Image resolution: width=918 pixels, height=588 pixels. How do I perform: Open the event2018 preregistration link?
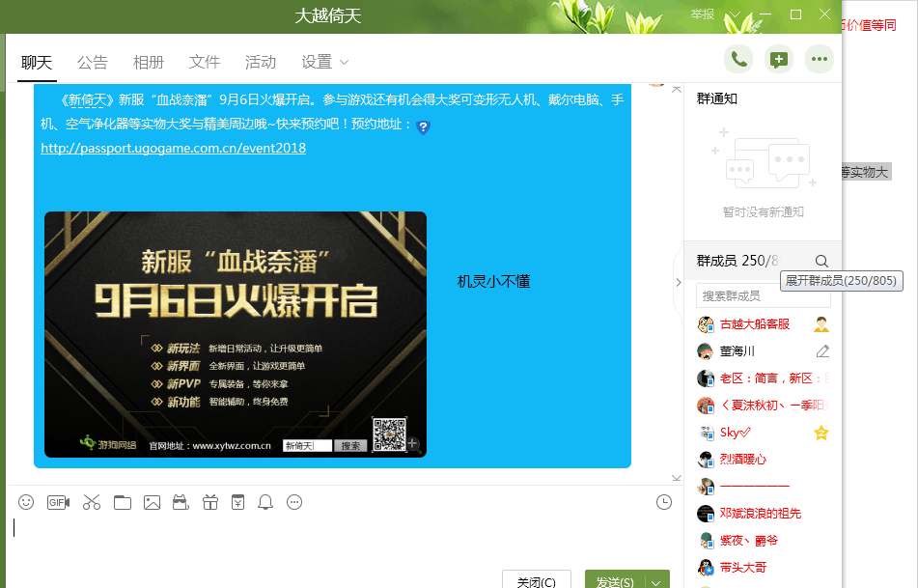(173, 148)
